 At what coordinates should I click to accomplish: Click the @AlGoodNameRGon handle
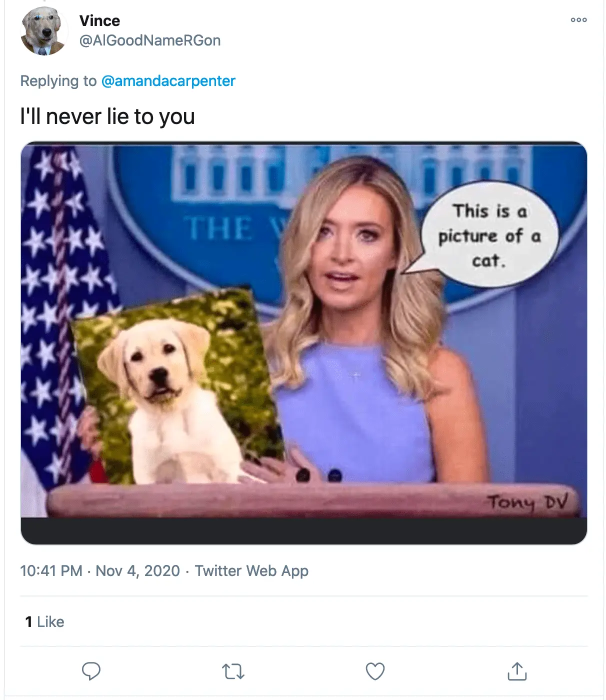click(150, 40)
